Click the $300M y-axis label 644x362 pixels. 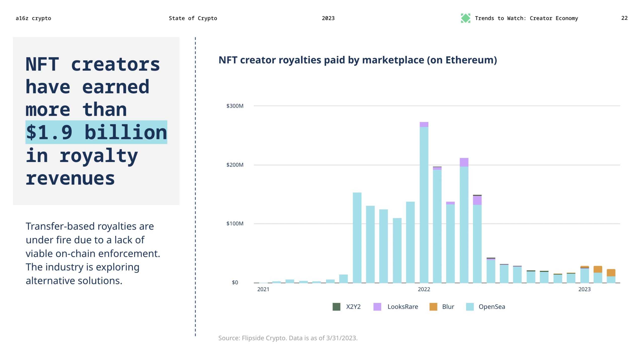235,106
